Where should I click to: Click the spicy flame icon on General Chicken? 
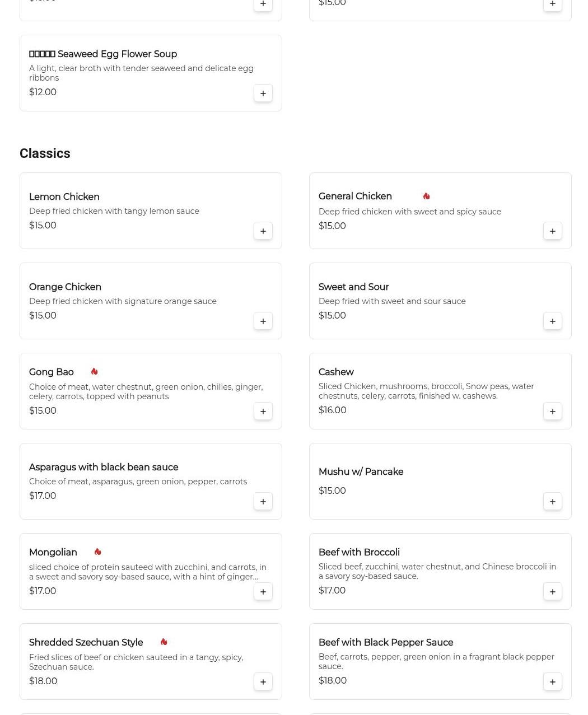tap(426, 196)
